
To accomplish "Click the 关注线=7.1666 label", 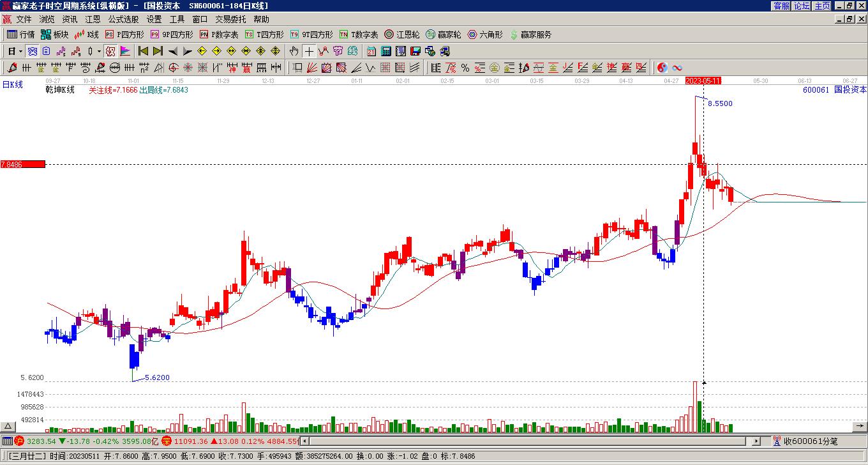I will pos(113,90).
